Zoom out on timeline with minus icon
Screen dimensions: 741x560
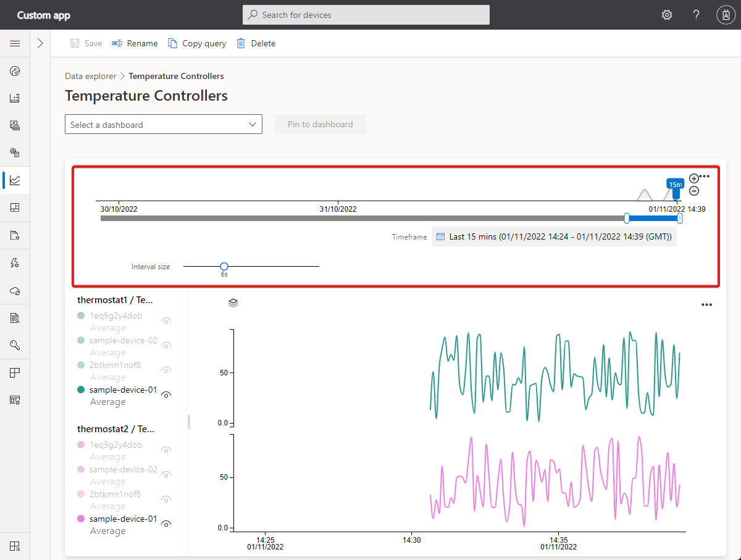(694, 191)
